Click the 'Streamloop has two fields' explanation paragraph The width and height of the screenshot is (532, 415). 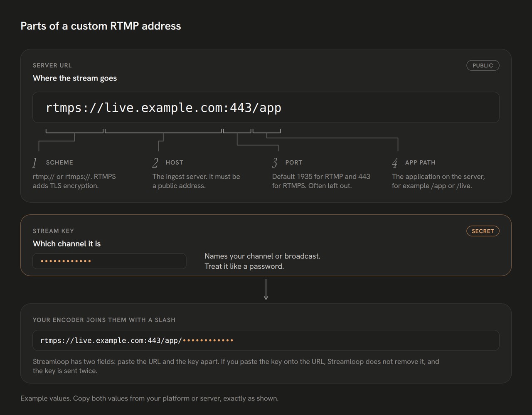(236, 366)
